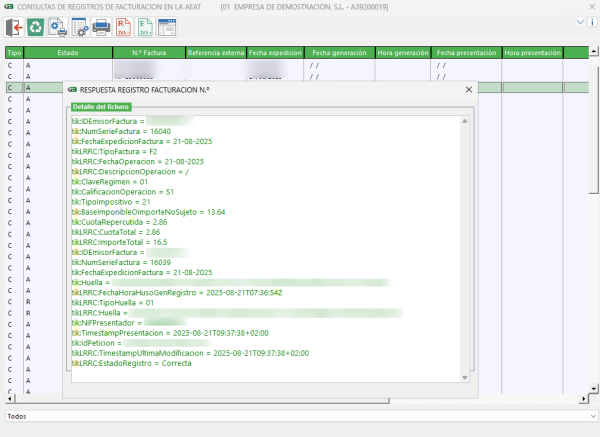Click the green E IVA document icon
Image resolution: width=600 pixels, height=437 pixels.
145,28
